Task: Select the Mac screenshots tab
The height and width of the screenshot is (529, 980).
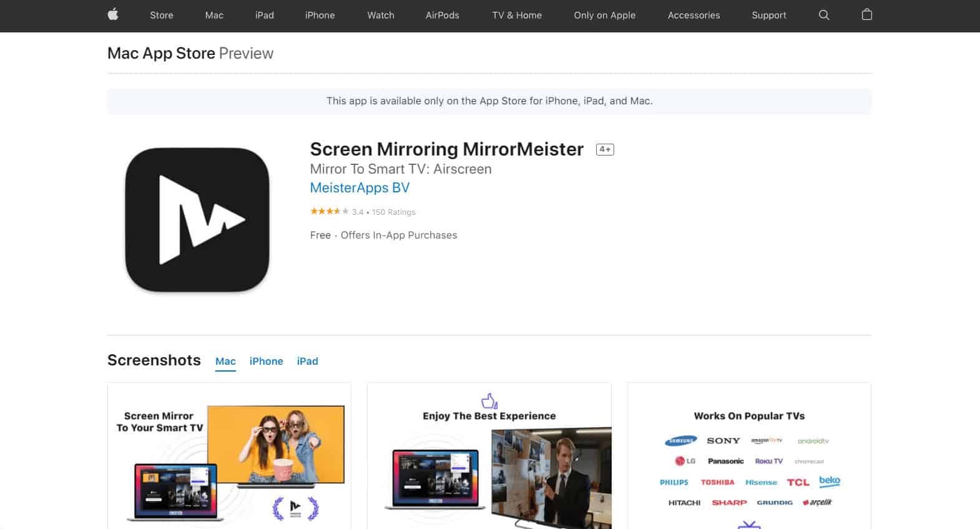Action: pos(225,361)
